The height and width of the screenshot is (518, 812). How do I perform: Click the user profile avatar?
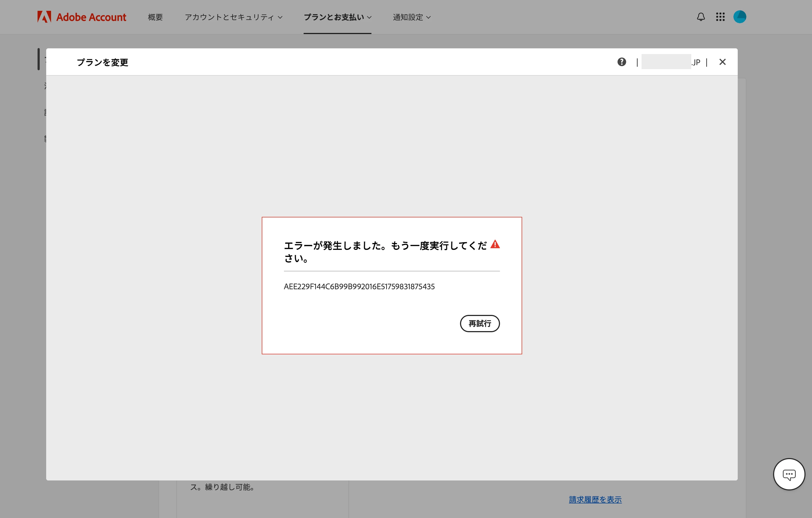pos(740,17)
